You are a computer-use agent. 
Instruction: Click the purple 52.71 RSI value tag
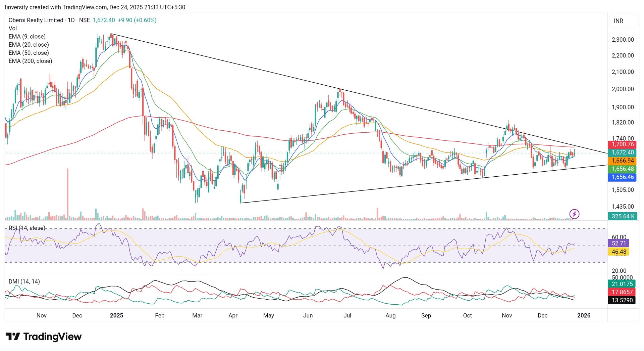619,243
